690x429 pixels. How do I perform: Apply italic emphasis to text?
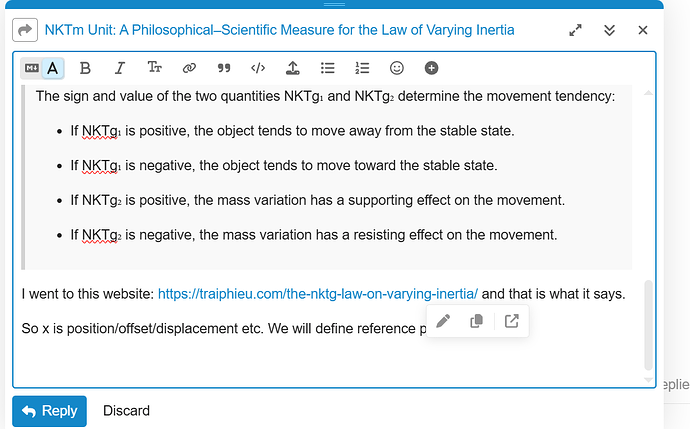(x=120, y=68)
